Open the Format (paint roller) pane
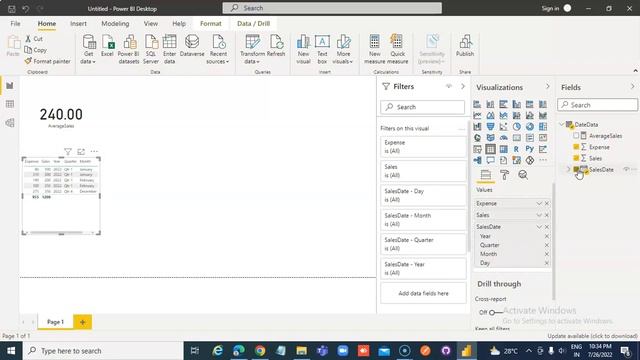The height and width of the screenshot is (360, 640). [x=504, y=175]
